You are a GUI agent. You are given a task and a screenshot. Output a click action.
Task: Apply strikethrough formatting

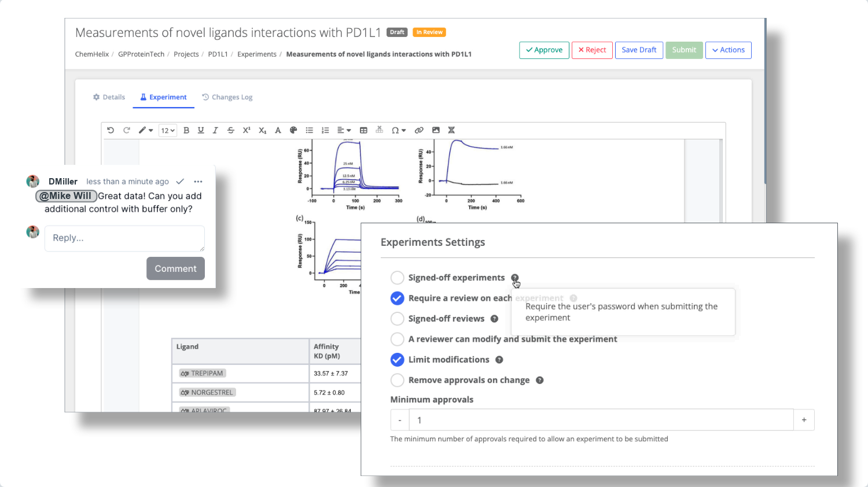coord(231,130)
